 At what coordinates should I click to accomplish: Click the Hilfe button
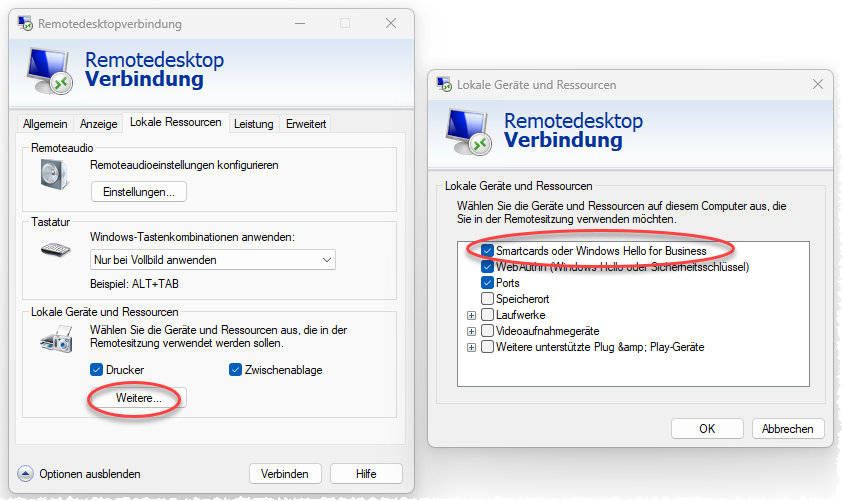(x=366, y=474)
